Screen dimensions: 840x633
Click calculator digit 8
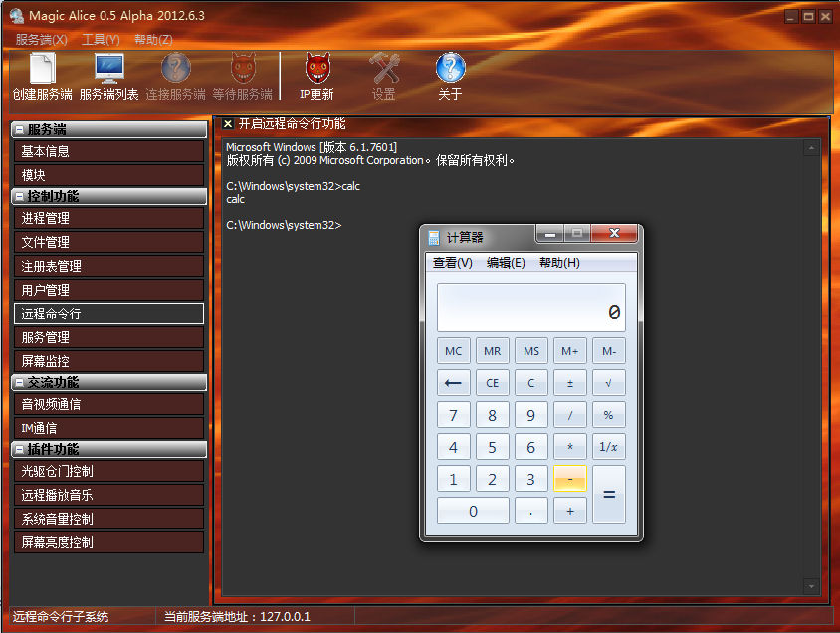(x=493, y=415)
